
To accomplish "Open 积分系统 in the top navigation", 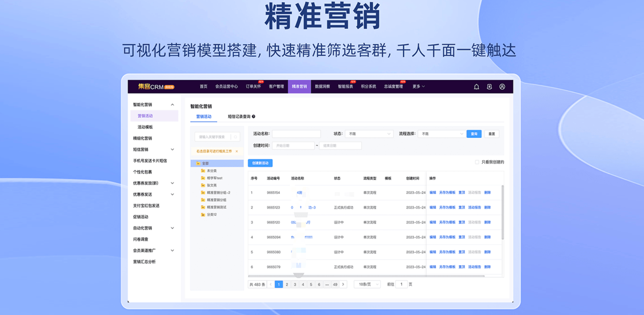I will click(368, 86).
